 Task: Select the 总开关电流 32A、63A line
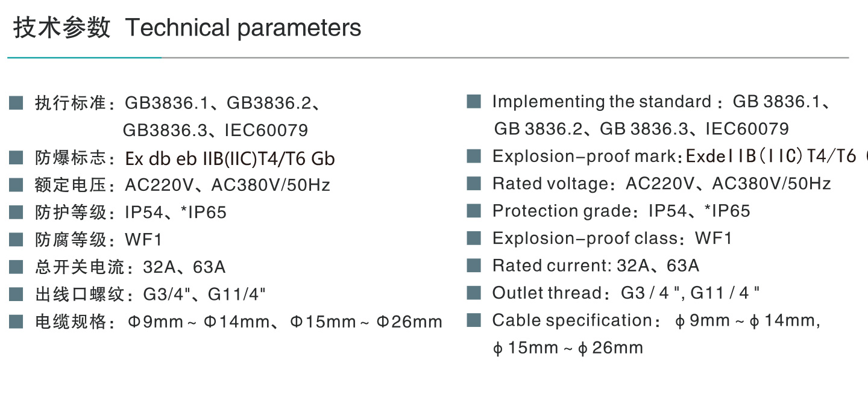coord(130,267)
